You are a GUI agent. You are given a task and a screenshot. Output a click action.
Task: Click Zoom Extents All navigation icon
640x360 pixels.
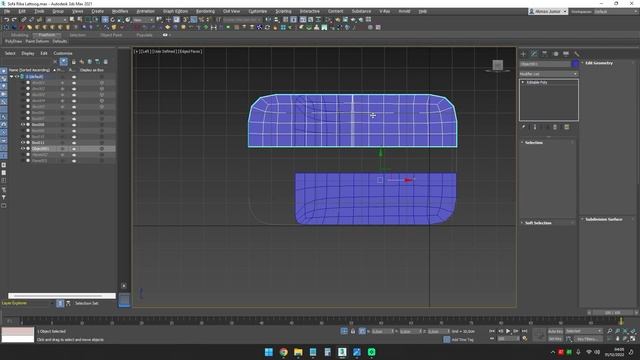click(x=633, y=331)
